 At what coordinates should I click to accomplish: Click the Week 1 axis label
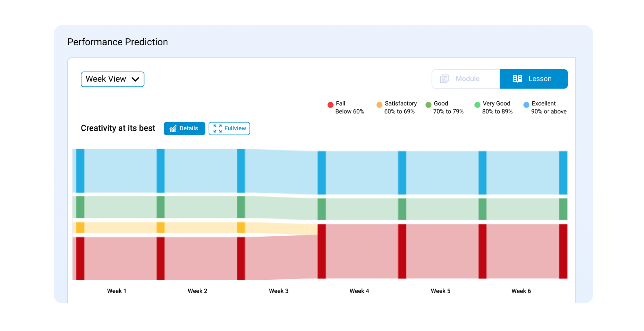pyautogui.click(x=117, y=291)
